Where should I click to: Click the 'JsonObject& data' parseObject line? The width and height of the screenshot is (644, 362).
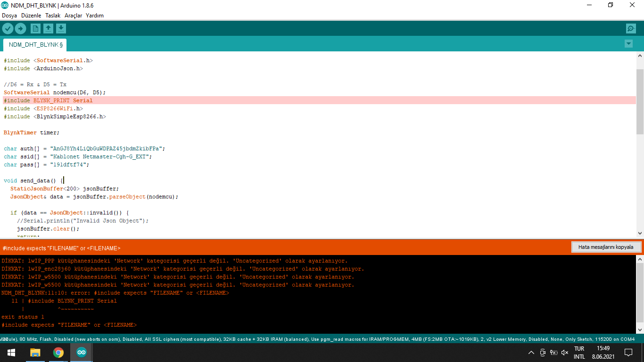(94, 197)
